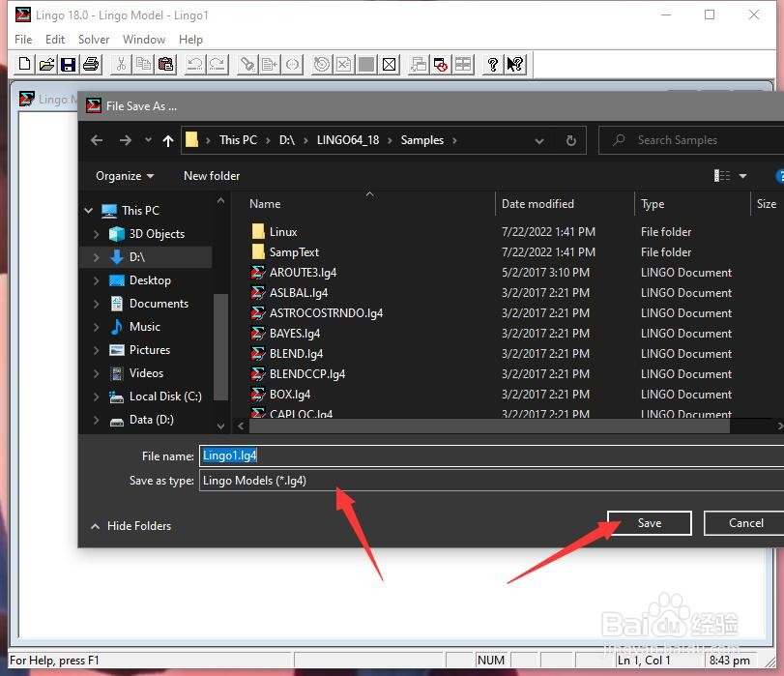
Task: Expand the 3D Objects tree node
Action: [x=97, y=234]
